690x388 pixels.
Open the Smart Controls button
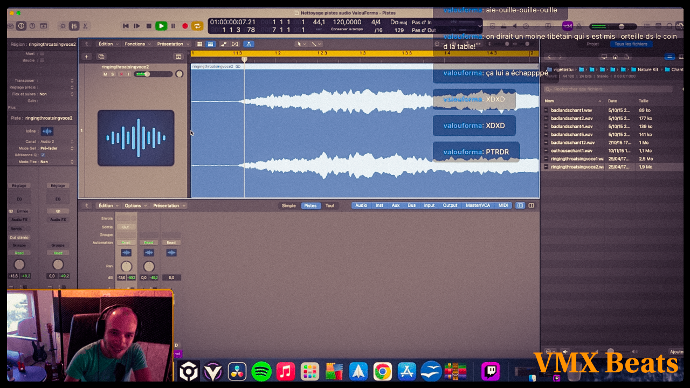point(63,26)
